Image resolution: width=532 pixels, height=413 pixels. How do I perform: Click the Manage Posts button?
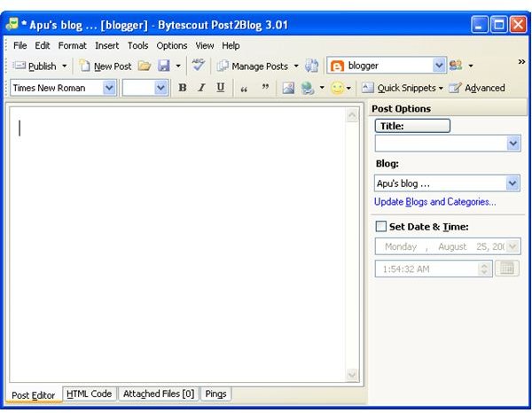click(253, 66)
